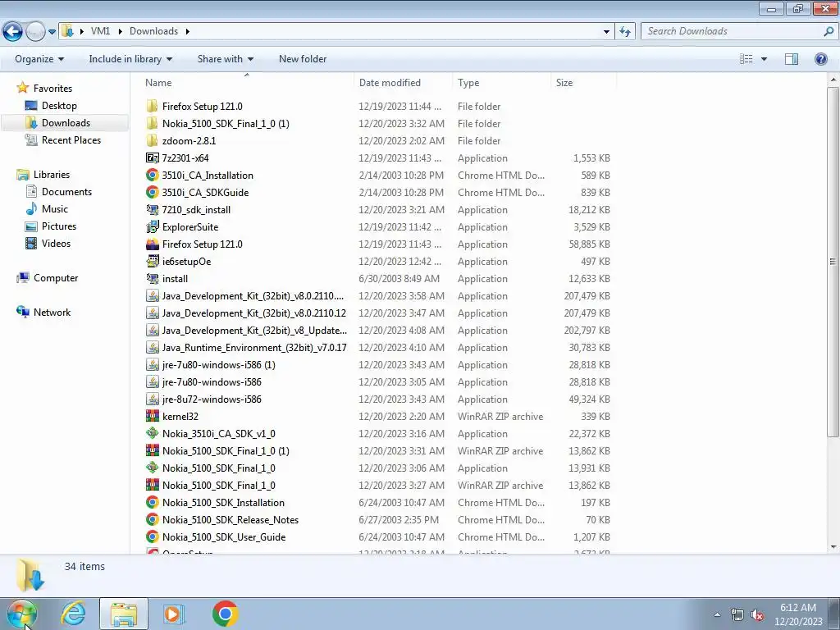The image size is (840, 630).
Task: Select the 3510i_CA_Installation Chrome icon
Action: (x=152, y=176)
